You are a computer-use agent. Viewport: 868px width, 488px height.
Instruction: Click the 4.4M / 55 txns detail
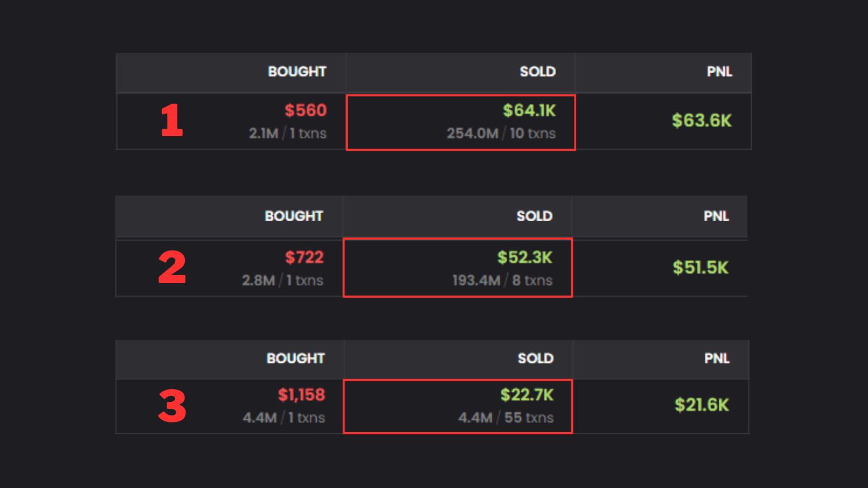[x=506, y=418]
